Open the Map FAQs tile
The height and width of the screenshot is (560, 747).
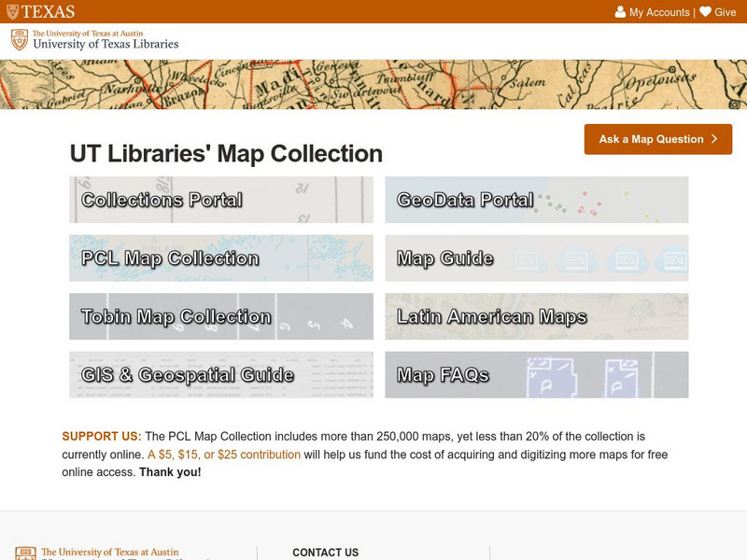tap(536, 375)
